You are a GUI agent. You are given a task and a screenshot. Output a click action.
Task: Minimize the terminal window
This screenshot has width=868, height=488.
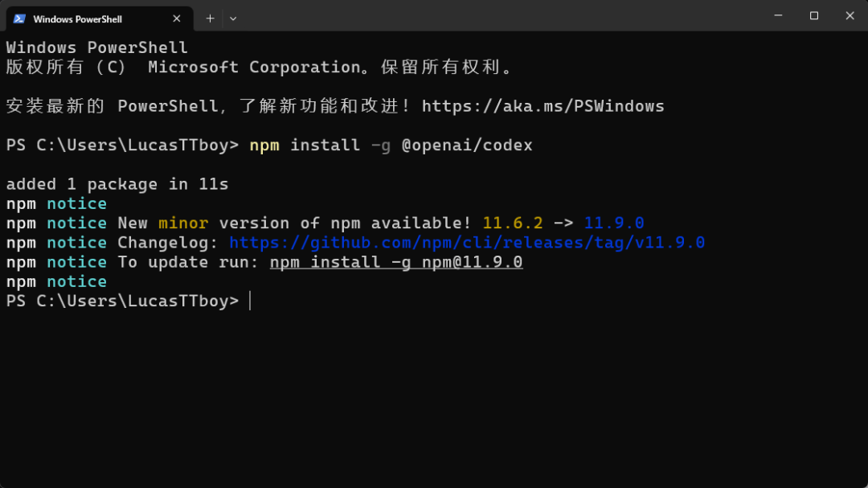778,15
